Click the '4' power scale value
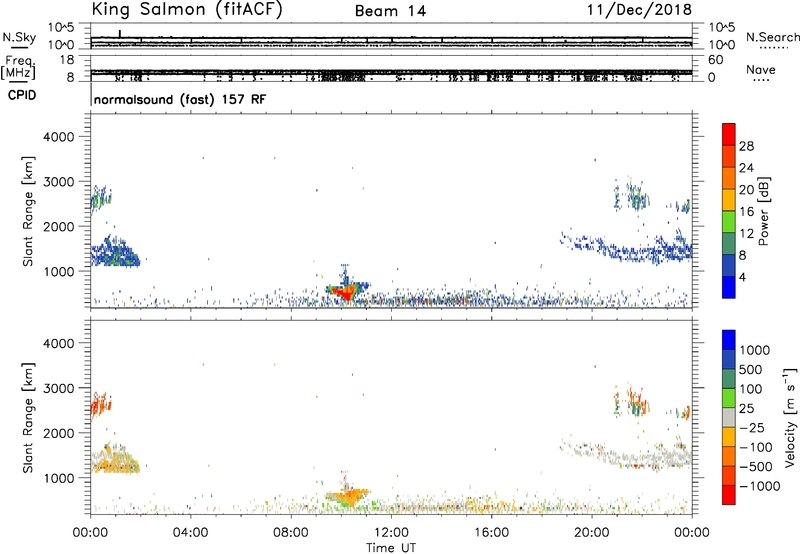The height and width of the screenshot is (554, 800). [x=742, y=277]
